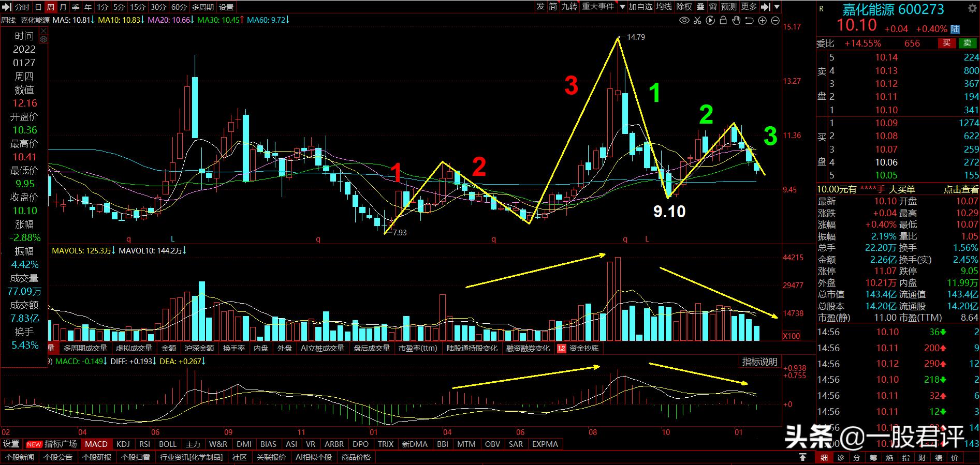Zoom in on the chart with the plus icon

click(x=762, y=21)
